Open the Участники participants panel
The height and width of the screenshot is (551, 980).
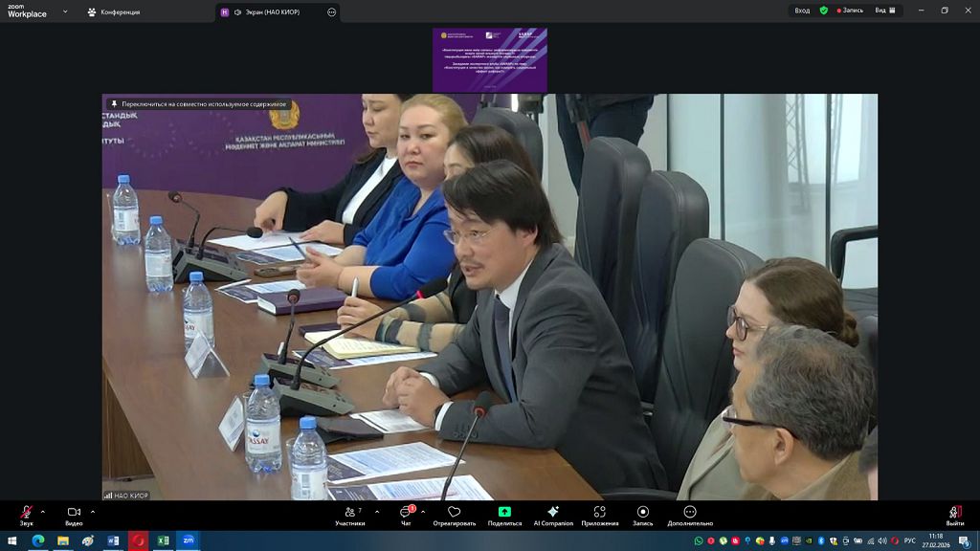tap(348, 514)
